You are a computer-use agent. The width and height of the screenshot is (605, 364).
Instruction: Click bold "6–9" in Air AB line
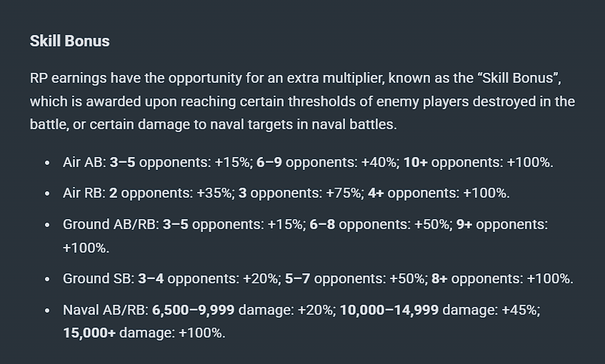point(269,162)
